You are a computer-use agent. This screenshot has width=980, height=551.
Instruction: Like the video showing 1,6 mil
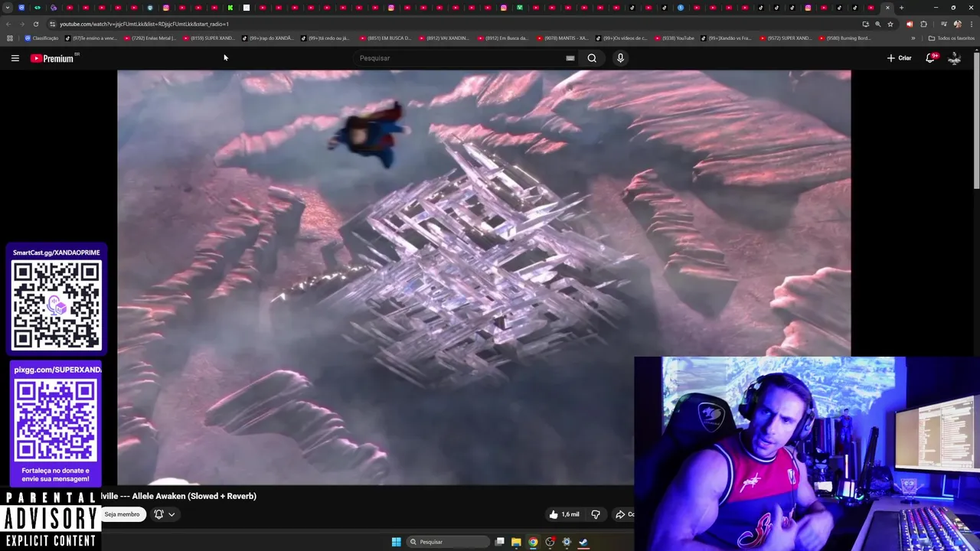[563, 514]
